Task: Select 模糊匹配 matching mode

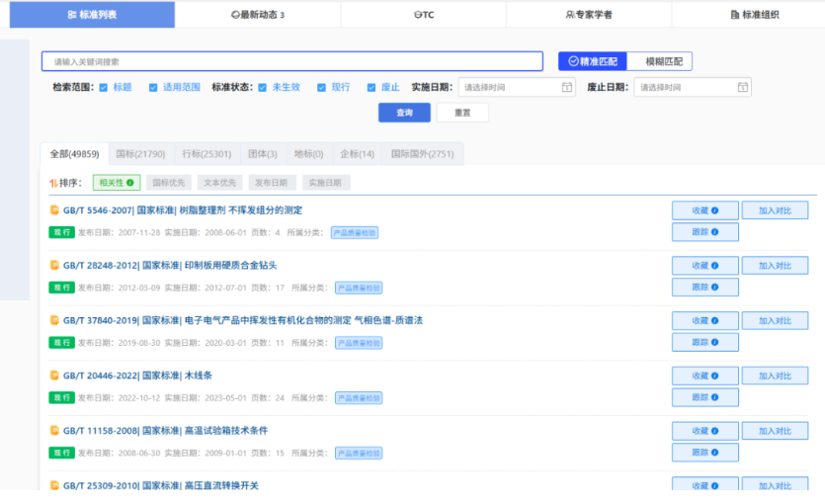Action: click(660, 61)
